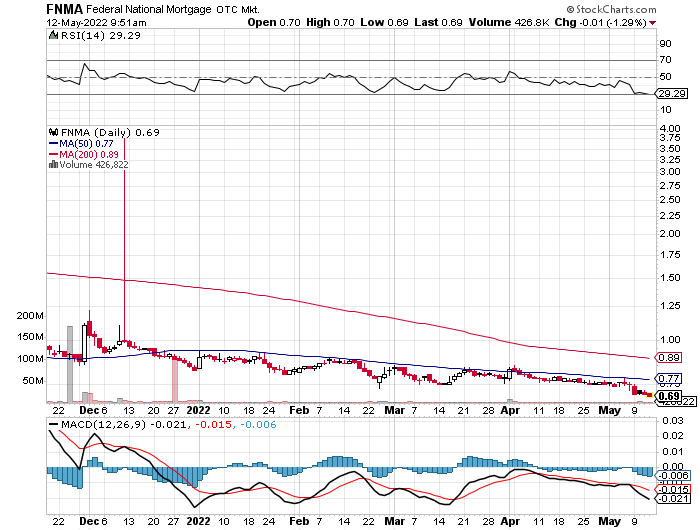Click the candlestick icon beside FNMA (Daily)
700x530 pixels.
53,132
